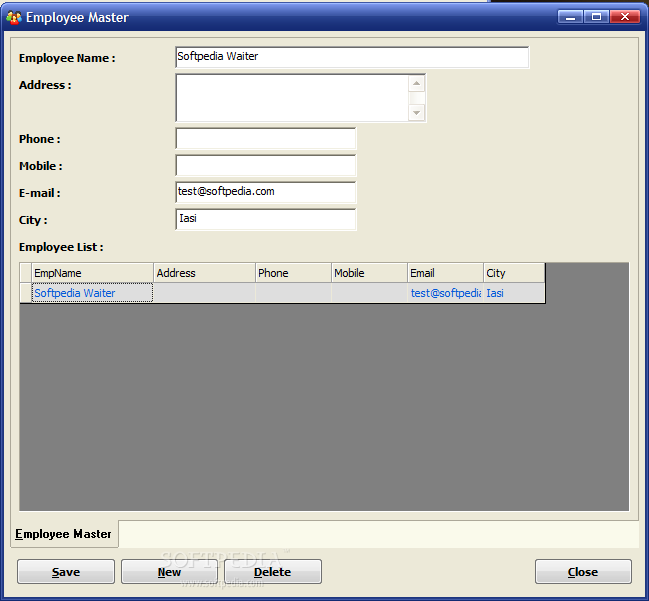Click the Close button at bottom right
This screenshot has width=649, height=601.
[x=583, y=572]
